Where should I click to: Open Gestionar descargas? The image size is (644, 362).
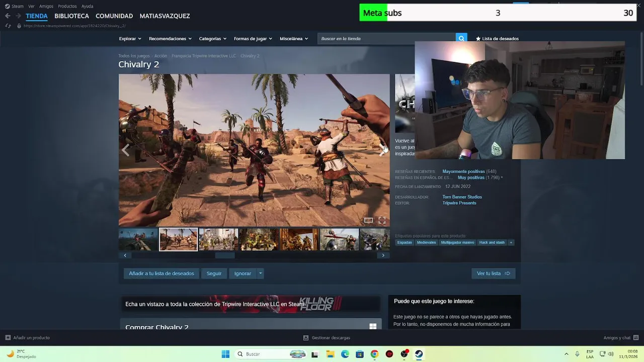point(327,338)
